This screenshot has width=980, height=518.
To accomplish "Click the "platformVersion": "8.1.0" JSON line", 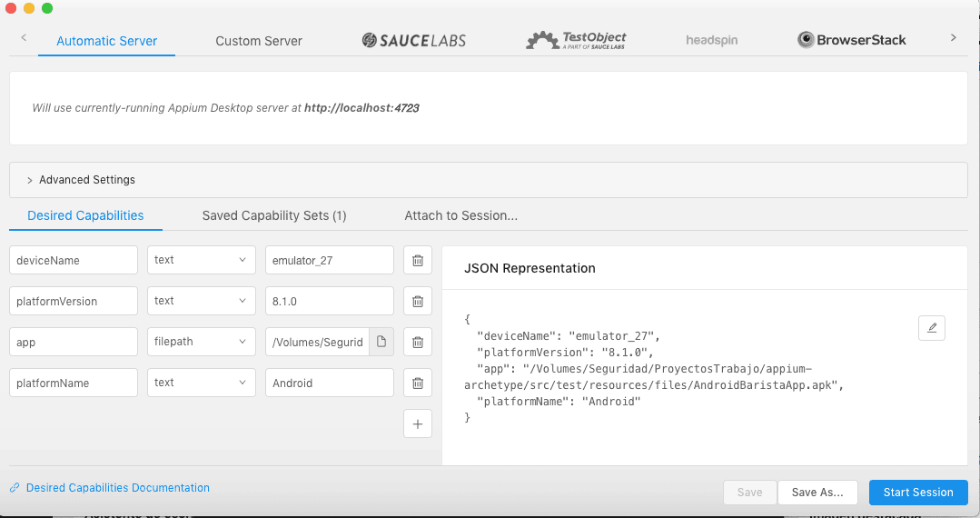I will tap(565, 353).
